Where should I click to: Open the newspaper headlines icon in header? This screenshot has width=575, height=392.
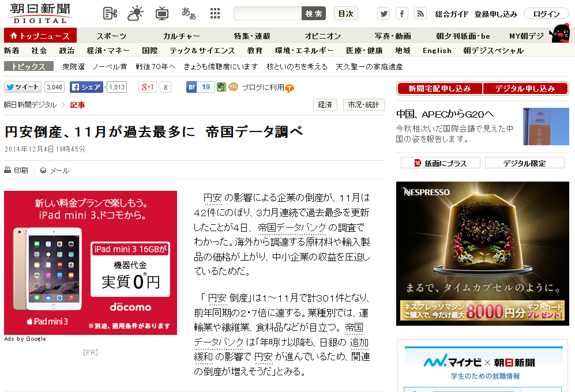pyautogui.click(x=110, y=14)
